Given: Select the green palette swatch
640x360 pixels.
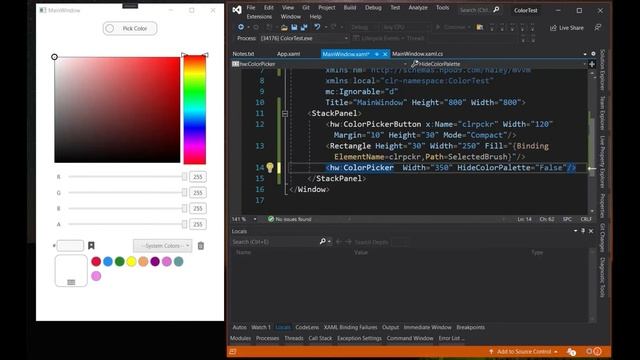Looking at the screenshot, I should (120, 261).
